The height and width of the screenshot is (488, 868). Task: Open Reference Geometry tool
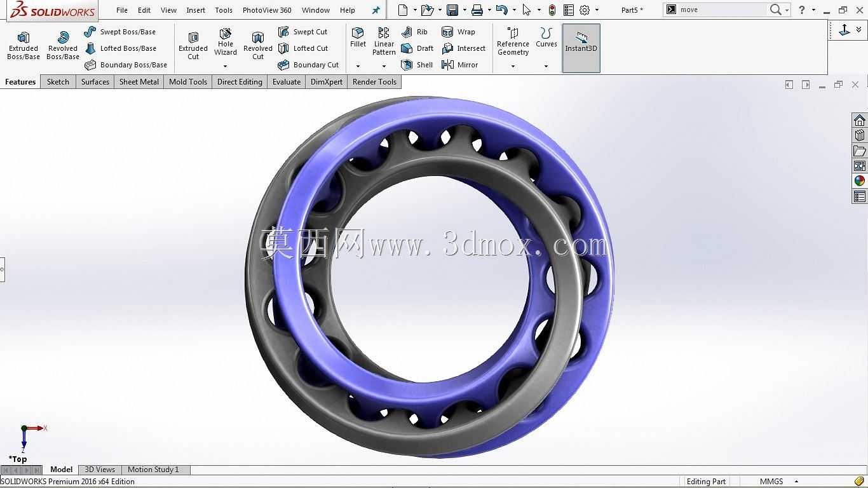[x=513, y=41]
